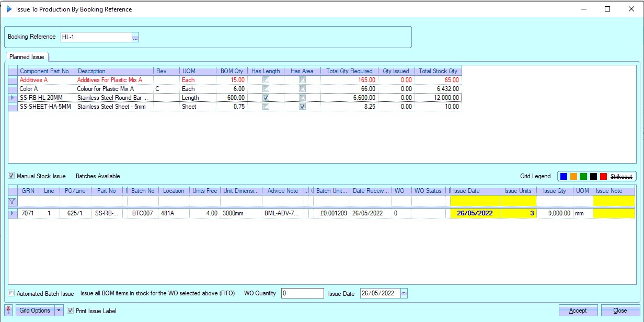Click row selector arrow for GRN 7071

click(x=13, y=213)
